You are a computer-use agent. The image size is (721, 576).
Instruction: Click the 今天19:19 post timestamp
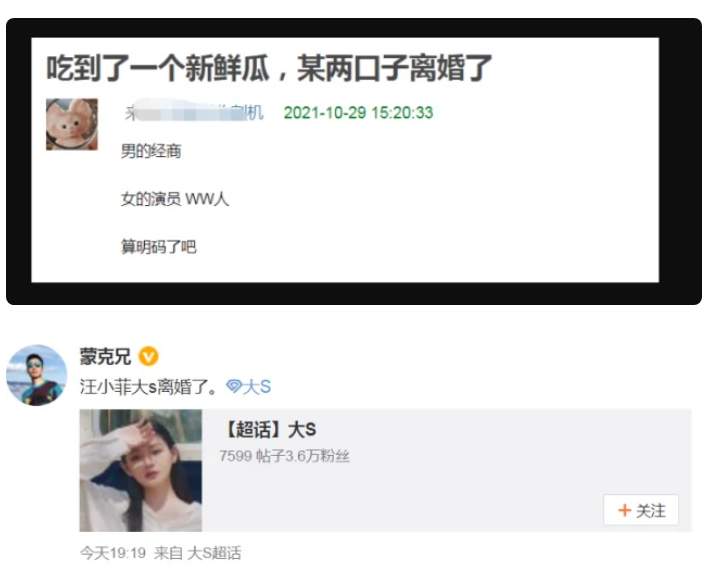[x=113, y=553]
